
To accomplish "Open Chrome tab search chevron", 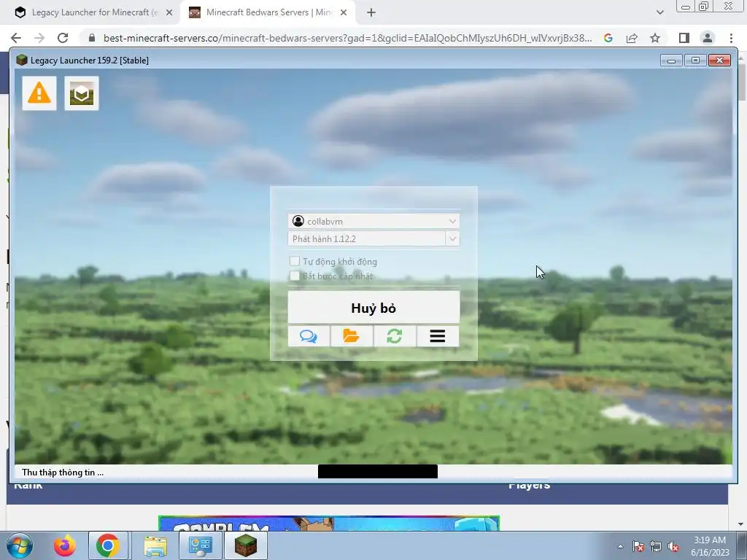I will click(659, 12).
